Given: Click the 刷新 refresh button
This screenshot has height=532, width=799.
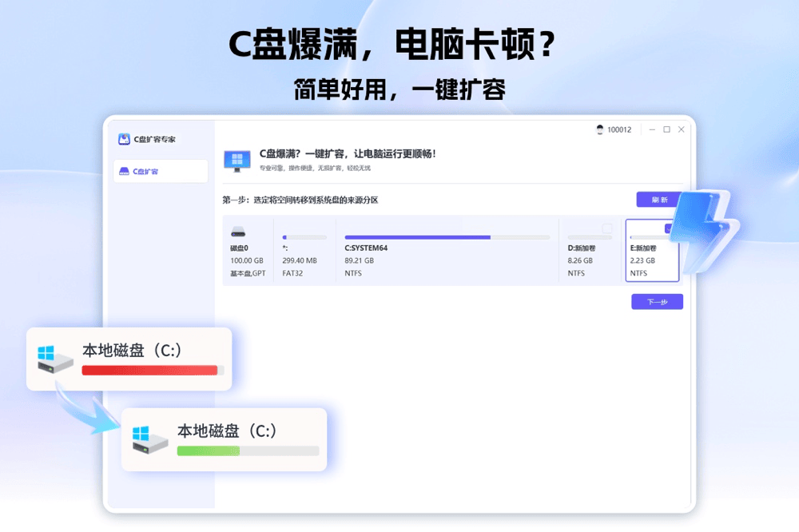Looking at the screenshot, I should tap(659, 200).
